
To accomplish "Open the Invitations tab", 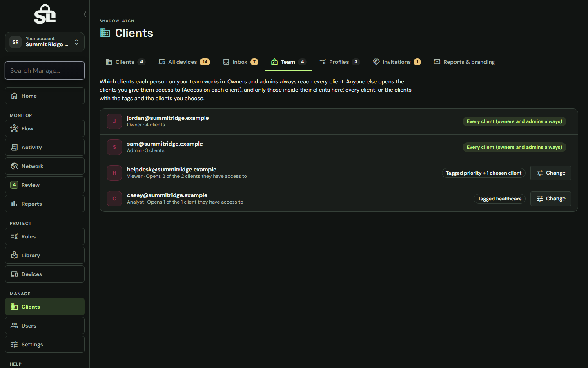I will (396, 62).
